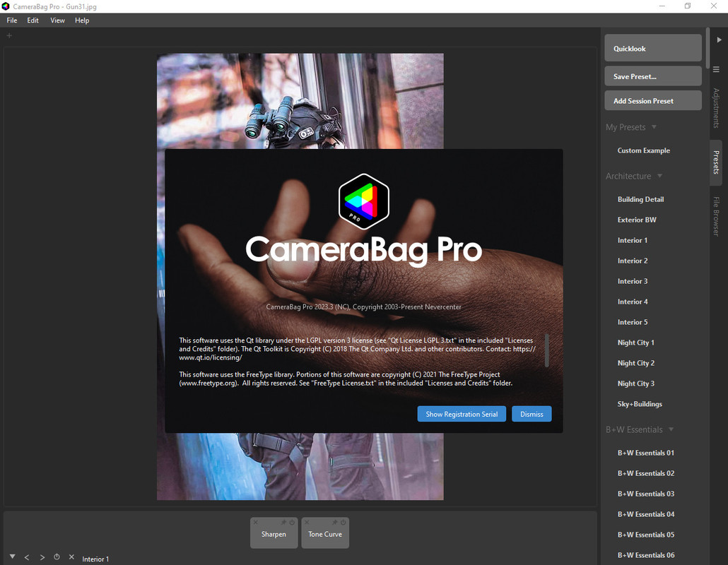Click the Interior 1 label in bottom tray

[x=95, y=559]
